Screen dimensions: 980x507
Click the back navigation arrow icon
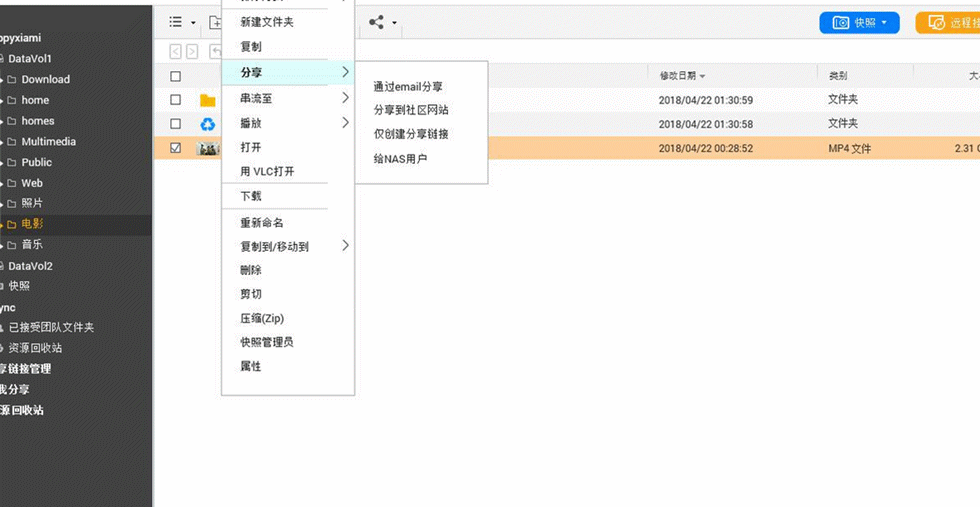coord(176,52)
